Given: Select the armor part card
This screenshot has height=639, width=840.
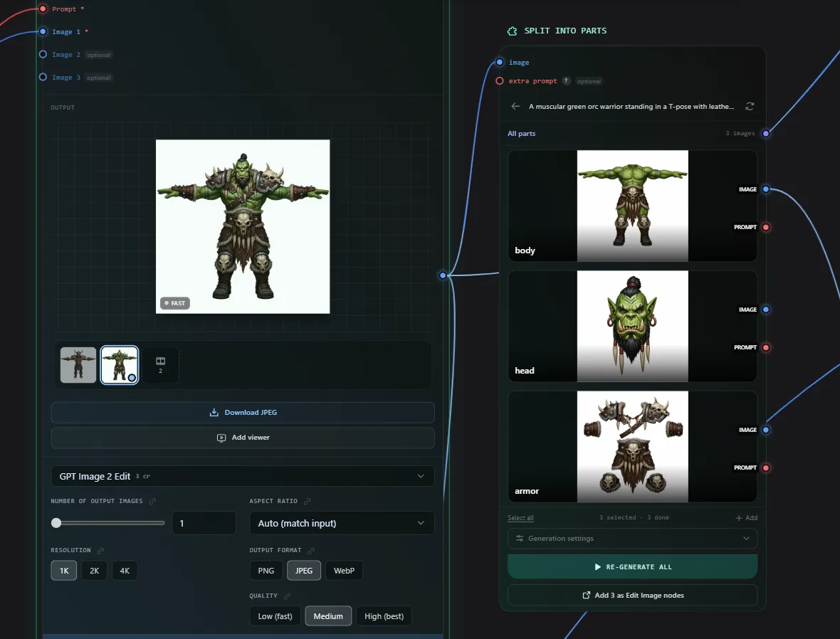Looking at the screenshot, I should (x=633, y=447).
